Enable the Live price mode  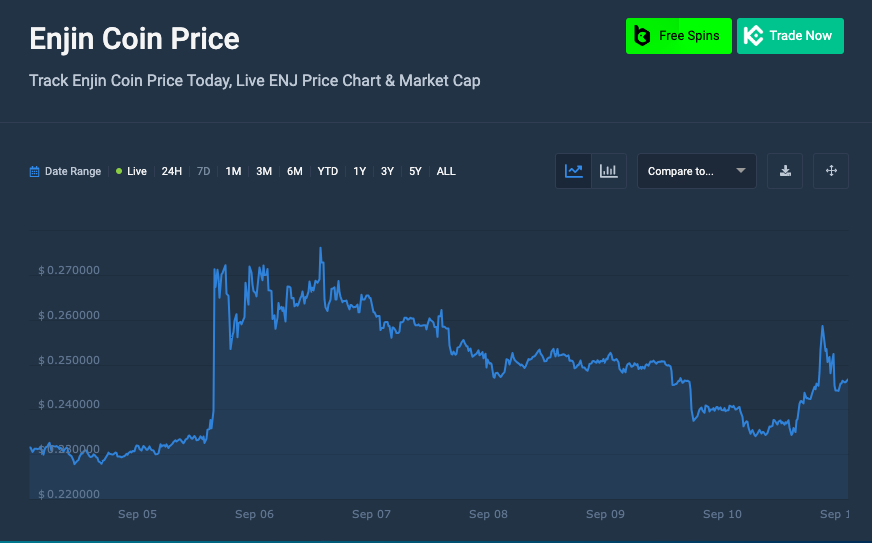(131, 172)
